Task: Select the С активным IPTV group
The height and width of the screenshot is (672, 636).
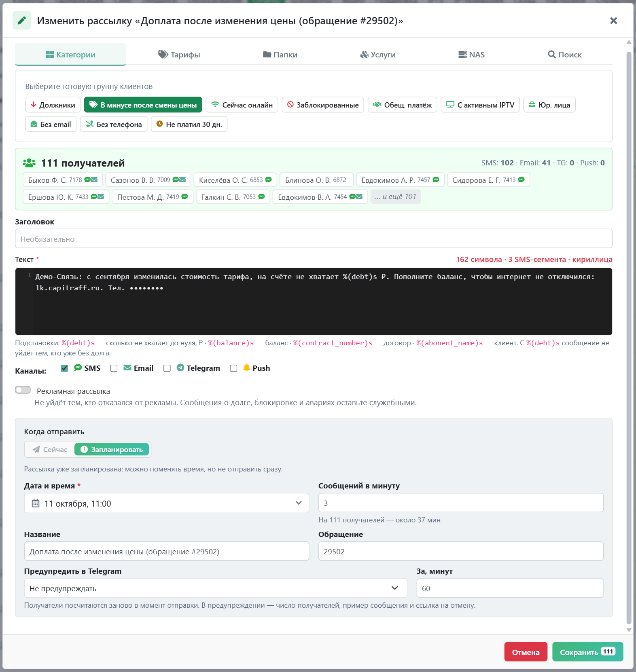Action: [x=480, y=105]
